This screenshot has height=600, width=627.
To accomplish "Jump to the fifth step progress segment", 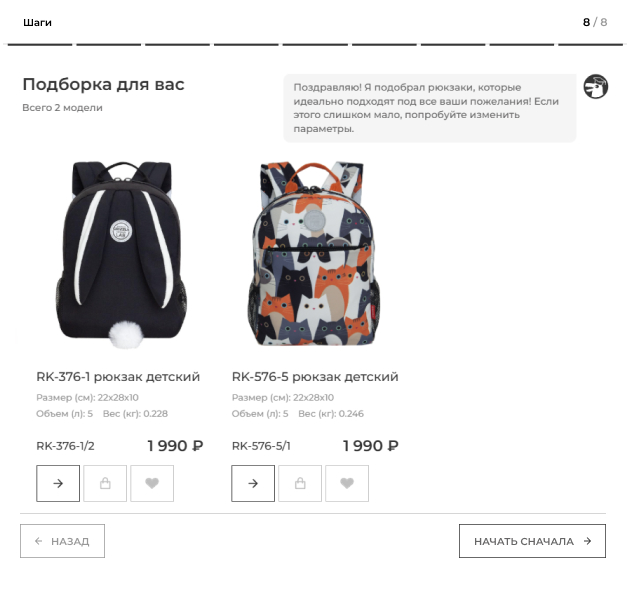I will 315,44.
